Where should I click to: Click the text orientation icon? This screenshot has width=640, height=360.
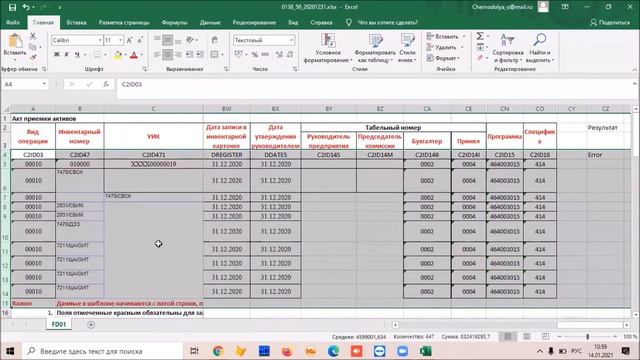[x=190, y=40]
